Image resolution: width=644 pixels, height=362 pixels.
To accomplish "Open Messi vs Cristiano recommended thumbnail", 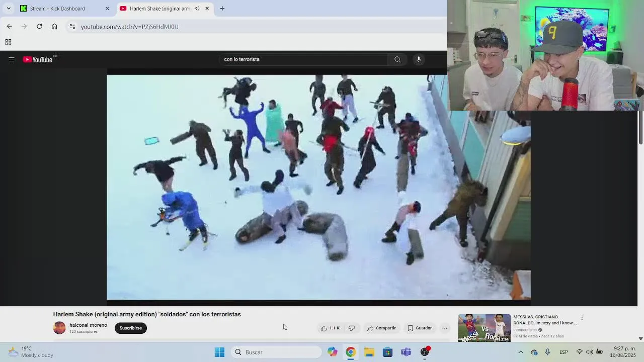I will point(484,328).
